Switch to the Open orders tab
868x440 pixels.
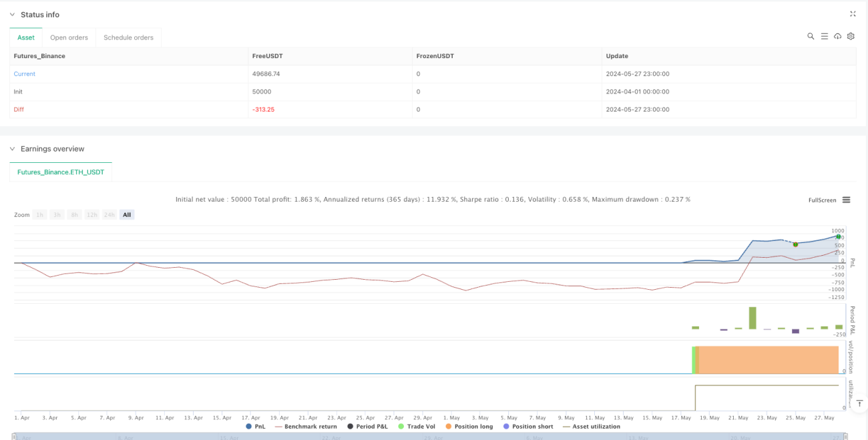click(x=69, y=37)
